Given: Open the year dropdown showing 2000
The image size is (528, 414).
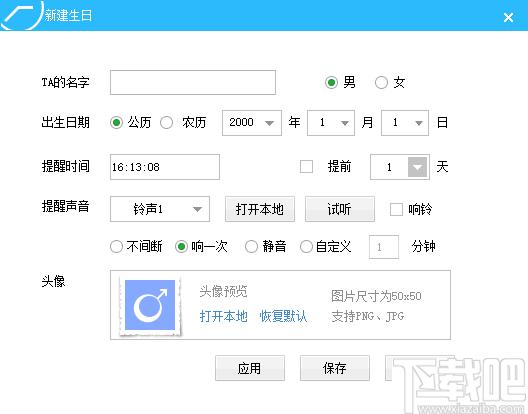Looking at the screenshot, I should coord(252,123).
